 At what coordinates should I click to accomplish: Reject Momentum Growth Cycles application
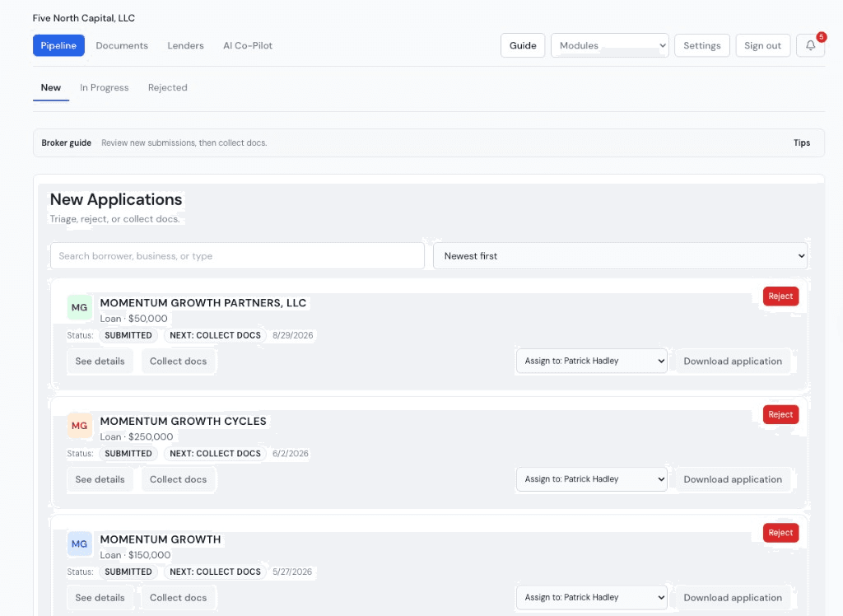click(780, 415)
